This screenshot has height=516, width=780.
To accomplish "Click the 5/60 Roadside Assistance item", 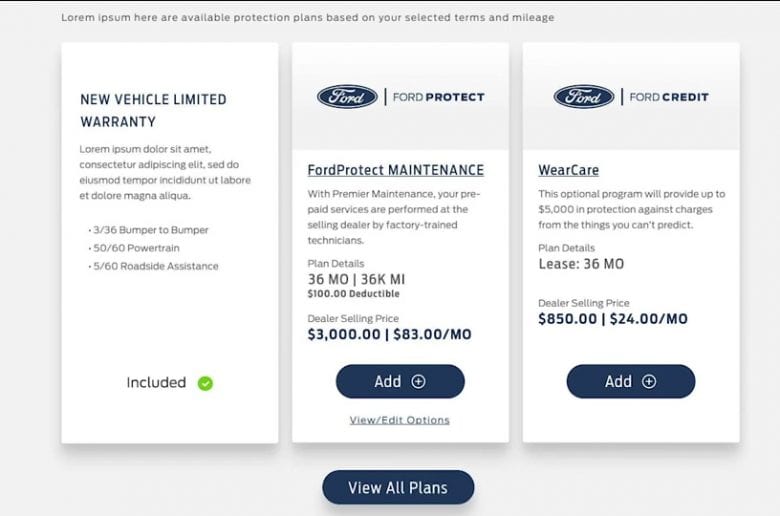I will pyautogui.click(x=154, y=266).
